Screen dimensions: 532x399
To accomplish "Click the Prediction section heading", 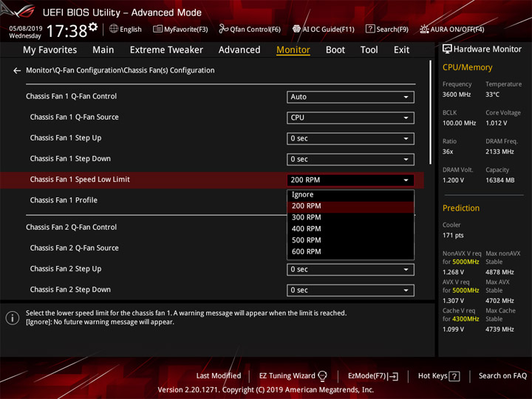I will (461, 208).
